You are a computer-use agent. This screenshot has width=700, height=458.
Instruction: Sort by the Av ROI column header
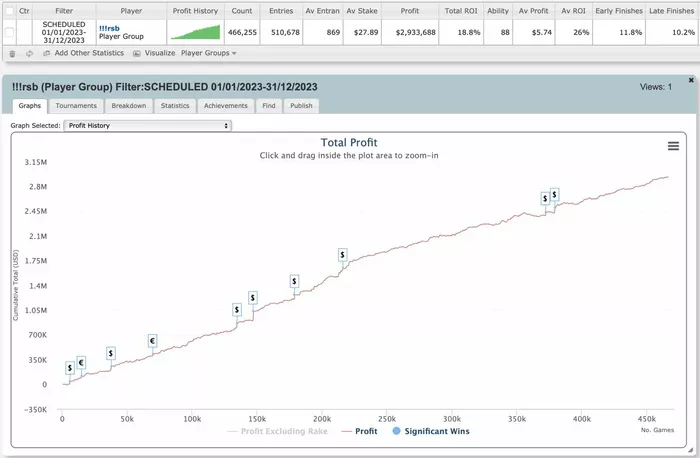pyautogui.click(x=573, y=11)
